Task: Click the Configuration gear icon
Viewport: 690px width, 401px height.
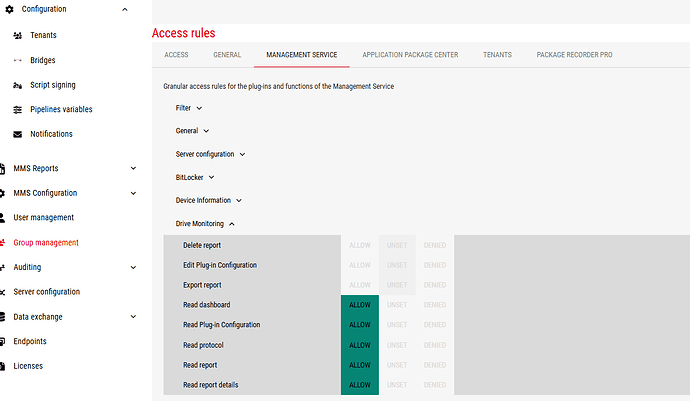Action: 9,9
